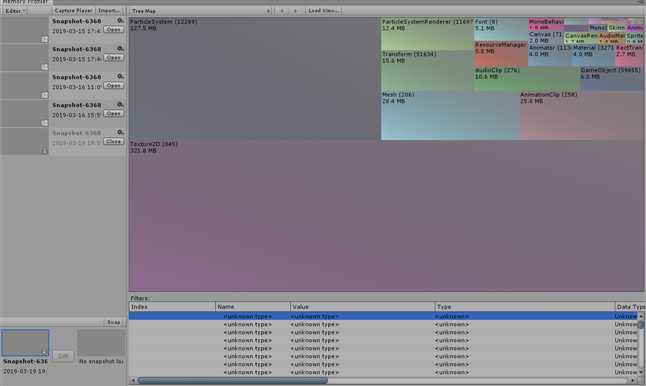
Task: Close the currently opened grayed-out snapshot
Action: [113, 142]
